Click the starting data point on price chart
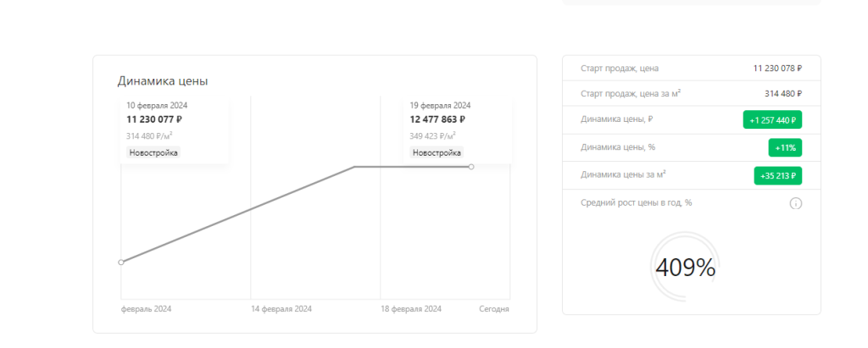Image resolution: width=868 pixels, height=348 pixels. 121,262
